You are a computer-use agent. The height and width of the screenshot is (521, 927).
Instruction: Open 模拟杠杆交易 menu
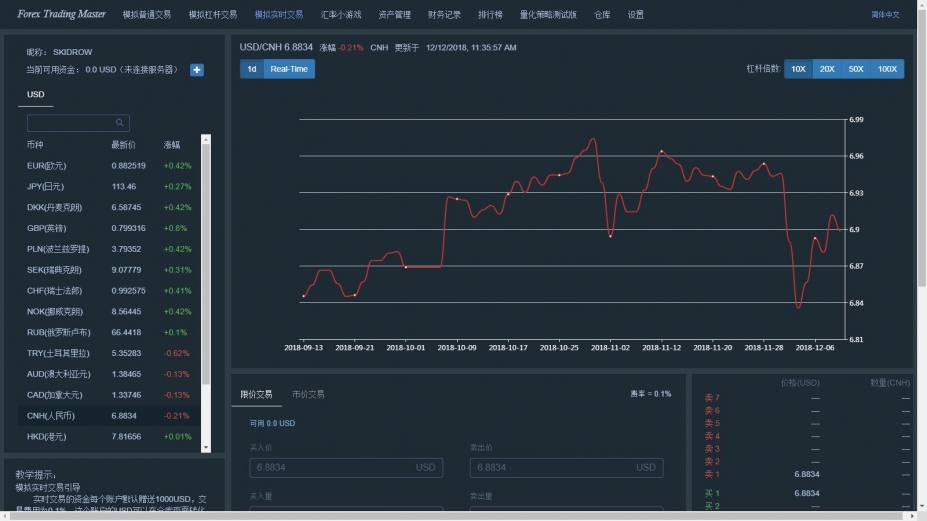tap(213, 15)
